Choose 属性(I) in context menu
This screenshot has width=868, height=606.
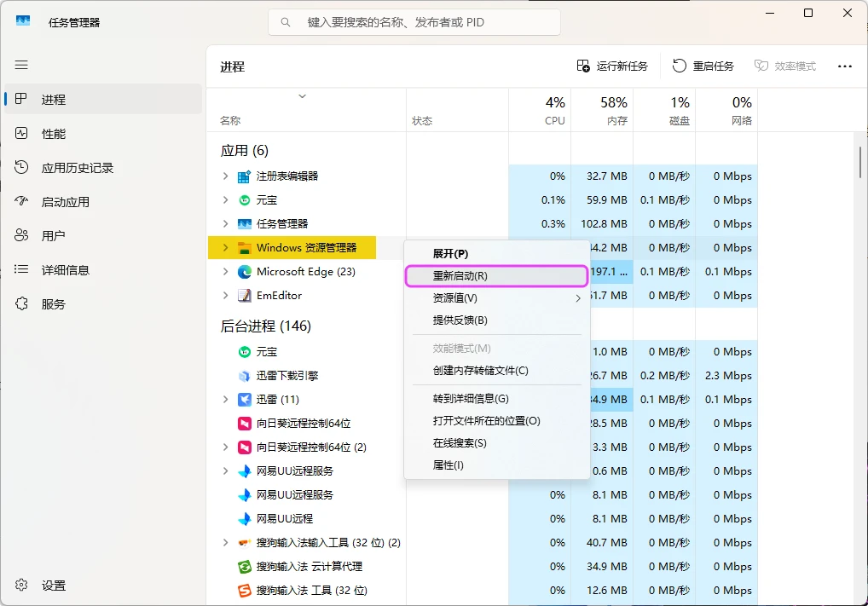(496, 465)
